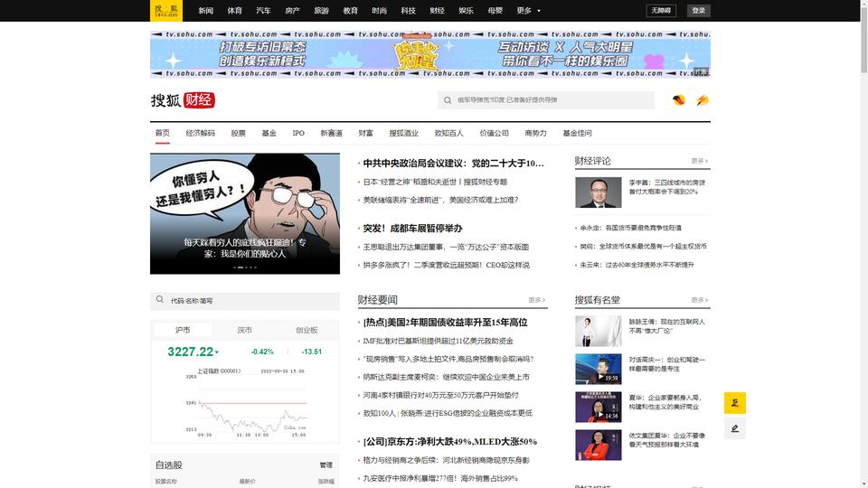Select the 基金佳问 tab
868x488 pixels.
(x=577, y=133)
